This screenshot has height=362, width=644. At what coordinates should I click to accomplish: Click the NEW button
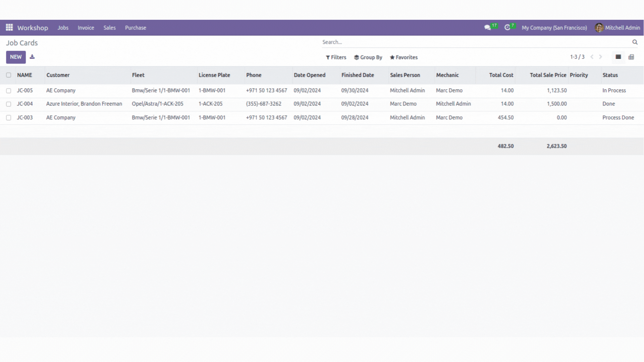tap(16, 57)
